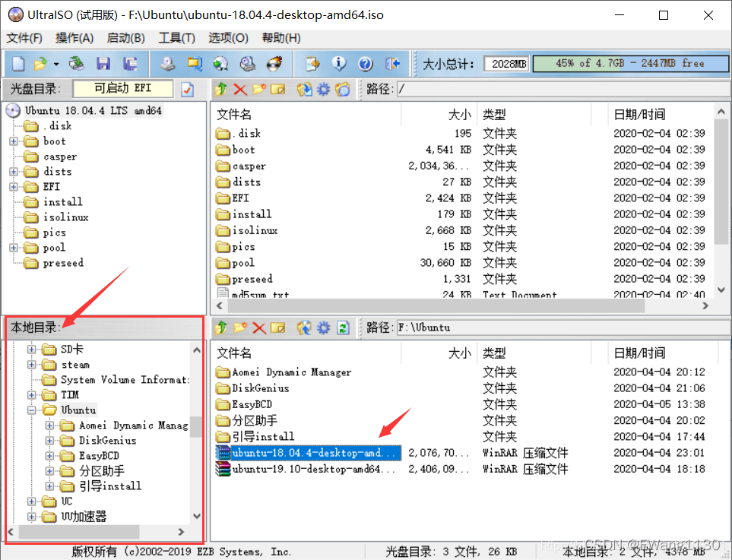Click the 2028MB total size field

tap(506, 64)
